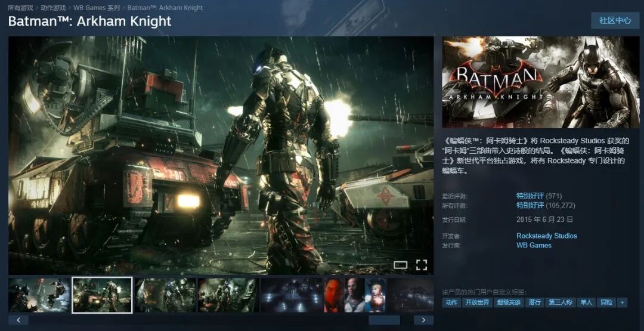Click the main tank screenshot image
The image size is (644, 331).
[221, 155]
